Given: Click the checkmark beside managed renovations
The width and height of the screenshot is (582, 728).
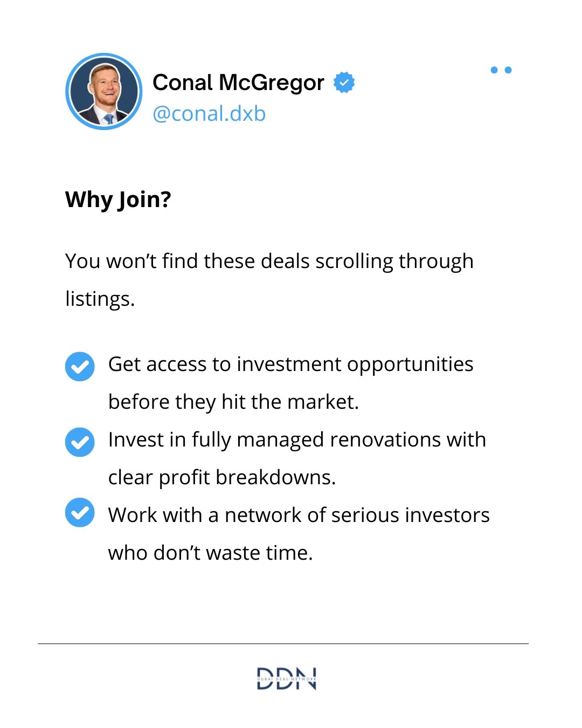Looking at the screenshot, I should coord(80,442).
